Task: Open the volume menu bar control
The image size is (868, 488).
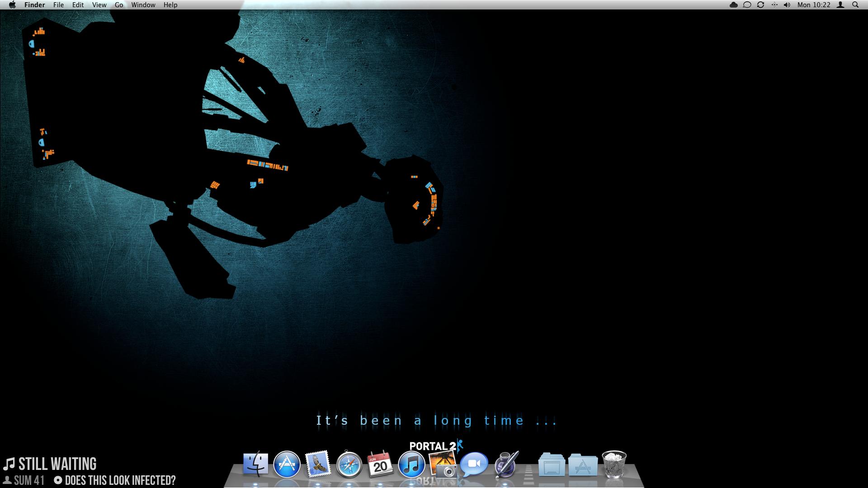Action: (787, 5)
